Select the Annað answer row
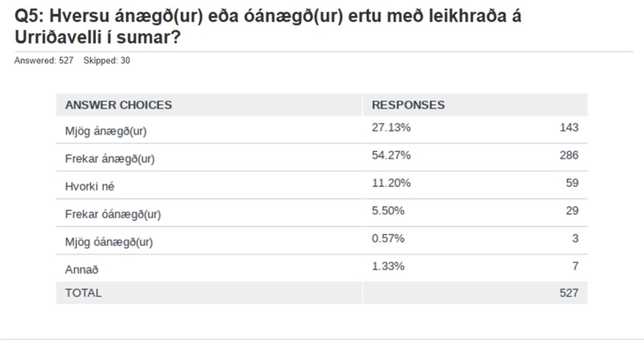Viewport: 644px width, 362px height. 321,268
